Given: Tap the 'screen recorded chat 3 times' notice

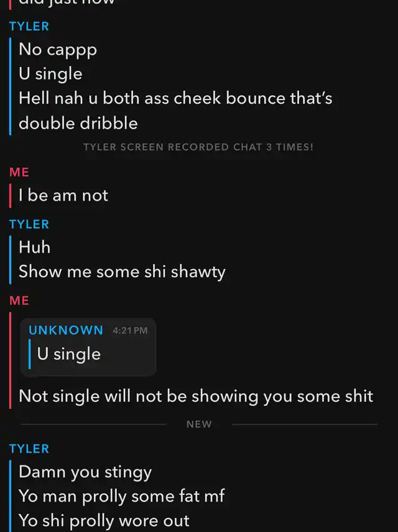Looking at the screenshot, I should pos(198,147).
